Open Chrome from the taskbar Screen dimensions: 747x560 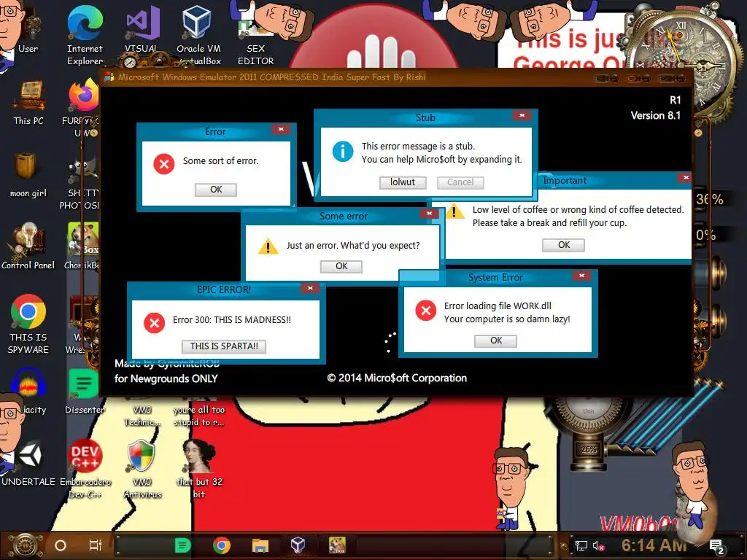pyautogui.click(x=222, y=545)
